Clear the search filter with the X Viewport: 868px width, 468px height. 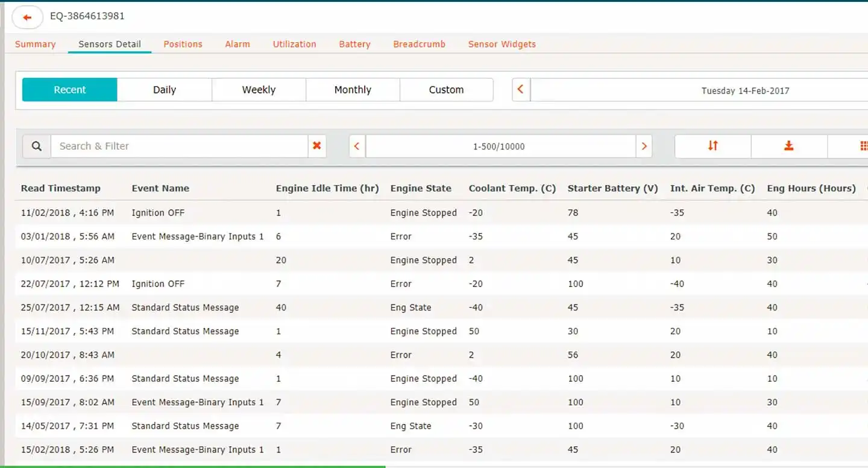pyautogui.click(x=317, y=146)
